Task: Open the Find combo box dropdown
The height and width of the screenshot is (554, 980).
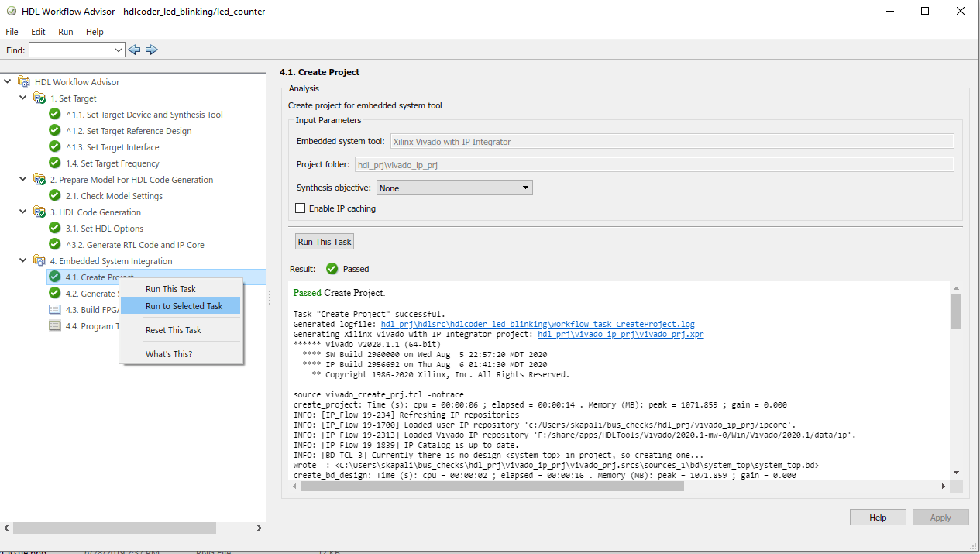Action: pyautogui.click(x=119, y=50)
